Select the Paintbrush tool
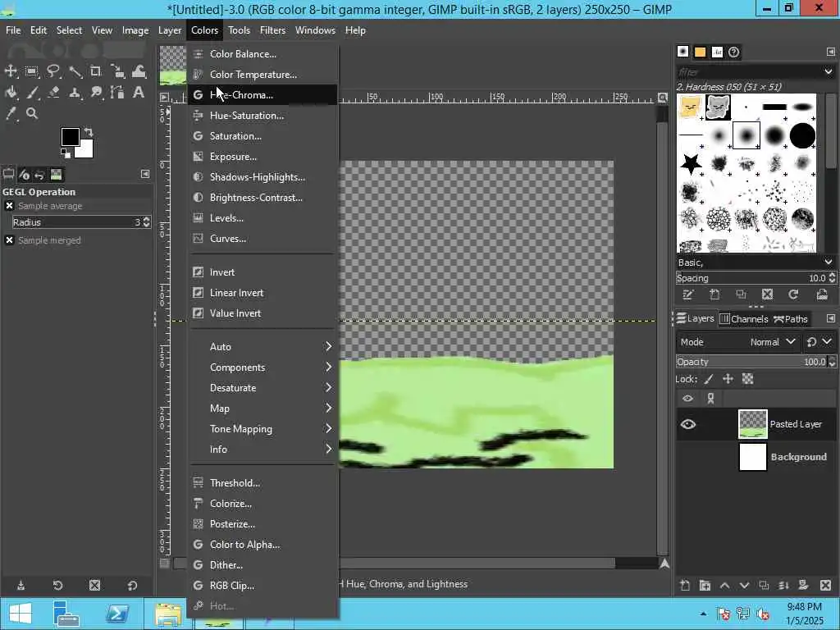Screen dimensions: 840x630 tap(32, 92)
